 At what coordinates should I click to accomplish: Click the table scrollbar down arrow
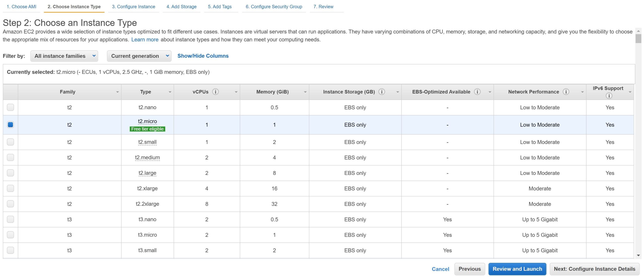[x=638, y=255]
